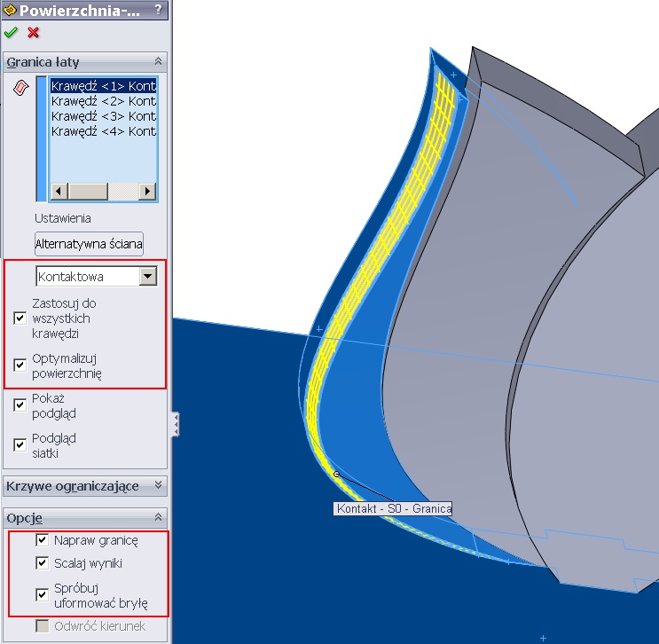Cancel the feature with the red X
Screen dimensions: 659x644
click(33, 32)
